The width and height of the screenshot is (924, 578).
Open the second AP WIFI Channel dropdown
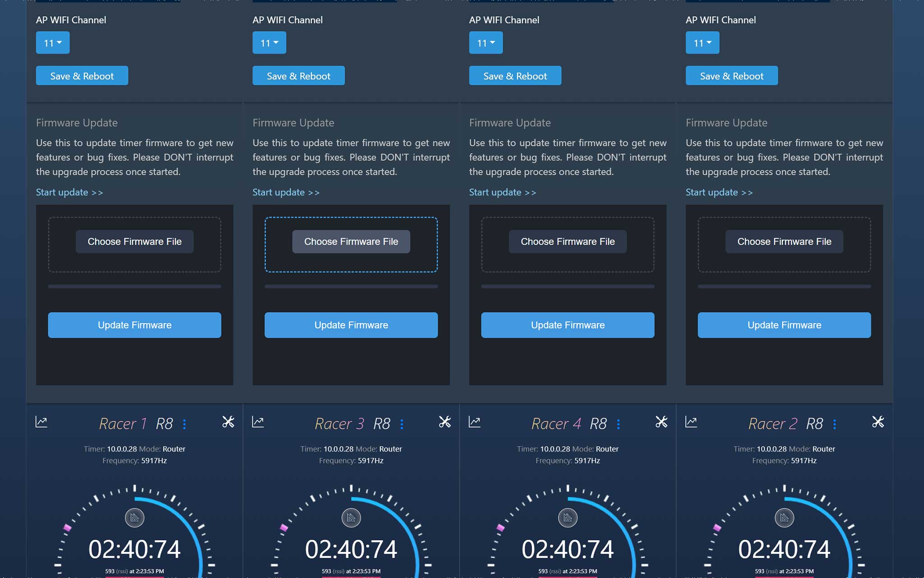269,43
